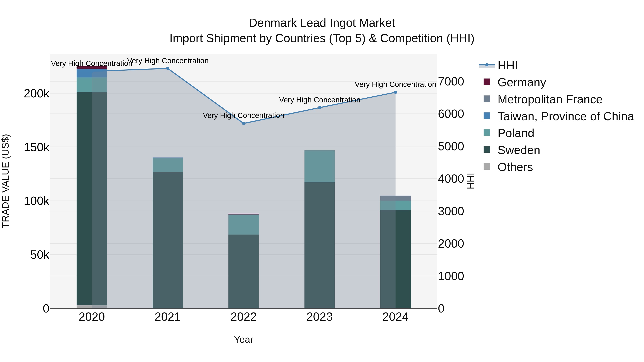Click the rotated HHI right axis title
The height and width of the screenshot is (362, 644).
[470, 181]
